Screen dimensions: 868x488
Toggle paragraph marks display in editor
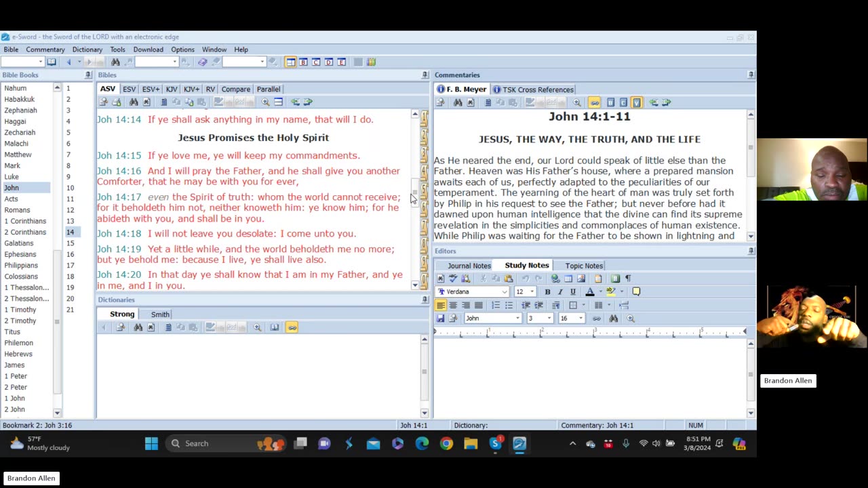coord(628,279)
